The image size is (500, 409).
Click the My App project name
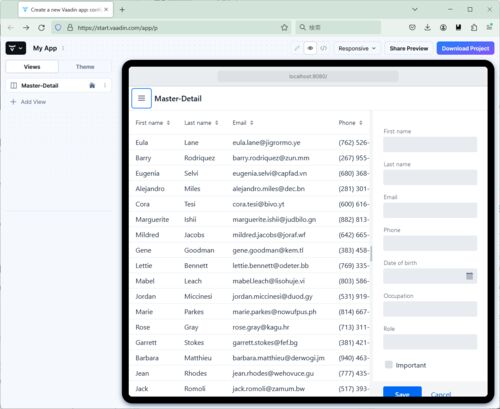point(45,48)
